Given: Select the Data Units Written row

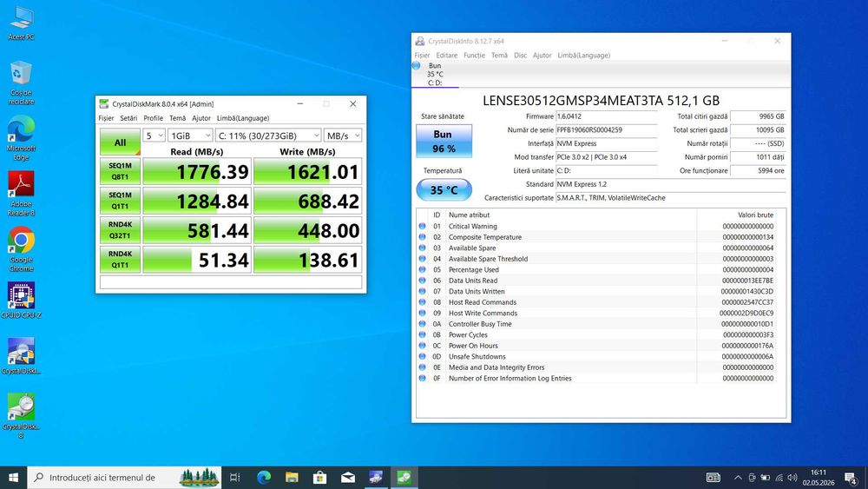Looking at the screenshot, I should pyautogui.click(x=596, y=291).
